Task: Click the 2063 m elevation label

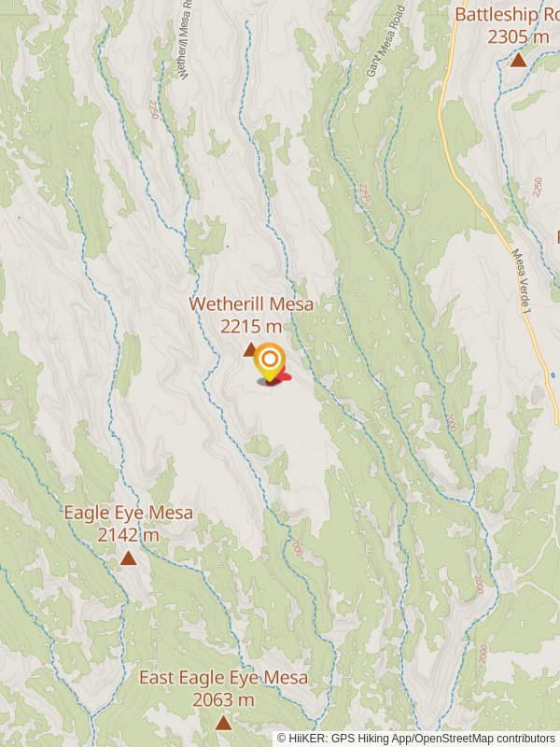Action: pyautogui.click(x=223, y=699)
